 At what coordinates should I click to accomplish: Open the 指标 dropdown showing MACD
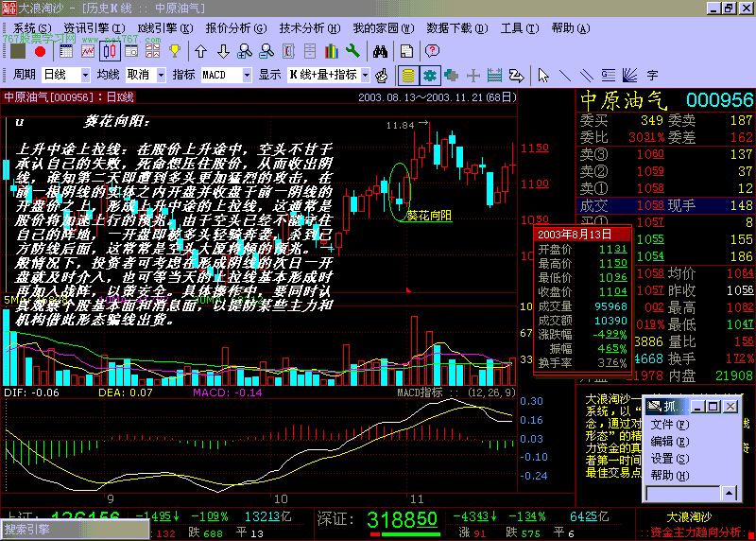coord(226,75)
